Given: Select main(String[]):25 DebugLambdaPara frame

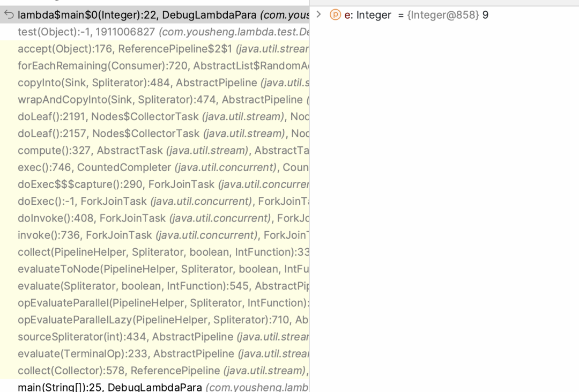Looking at the screenshot, I should tap(154, 386).
